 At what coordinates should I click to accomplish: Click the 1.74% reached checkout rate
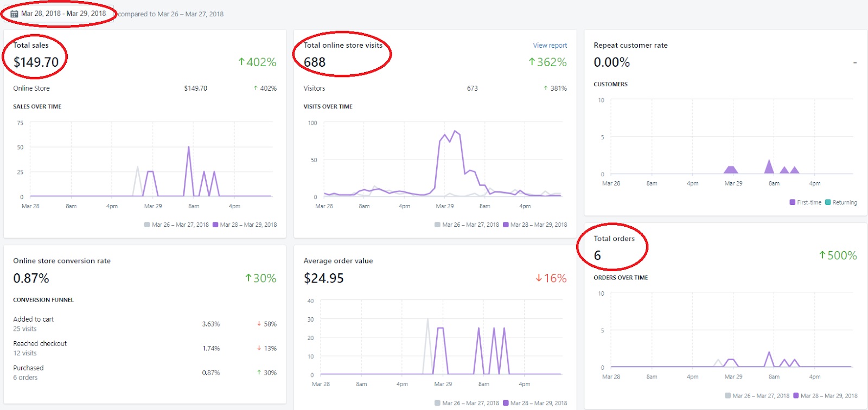click(x=211, y=349)
